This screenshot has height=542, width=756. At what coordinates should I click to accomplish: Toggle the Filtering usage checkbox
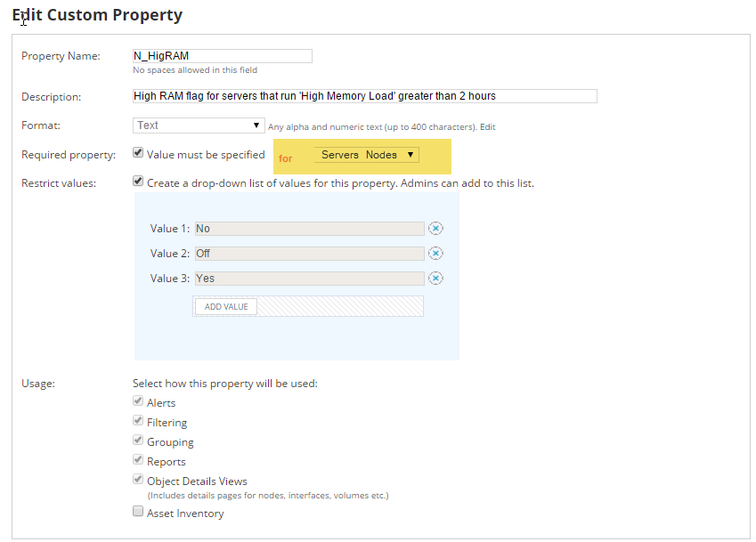point(138,421)
